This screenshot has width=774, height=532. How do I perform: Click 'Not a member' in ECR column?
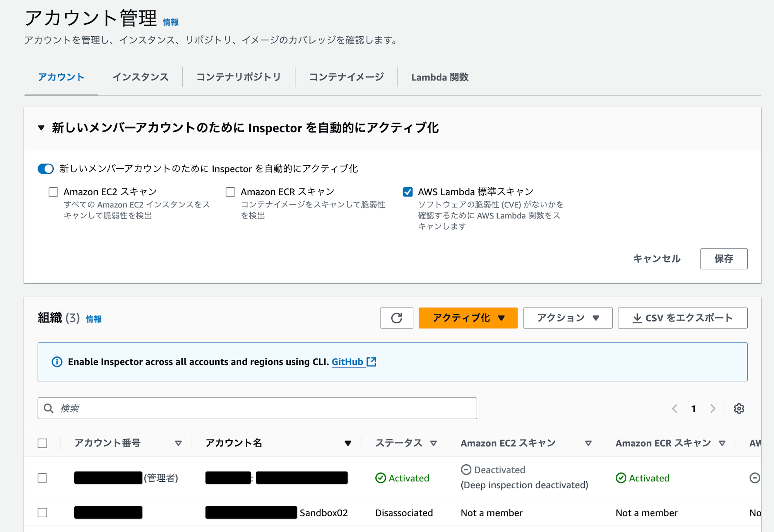click(x=647, y=513)
